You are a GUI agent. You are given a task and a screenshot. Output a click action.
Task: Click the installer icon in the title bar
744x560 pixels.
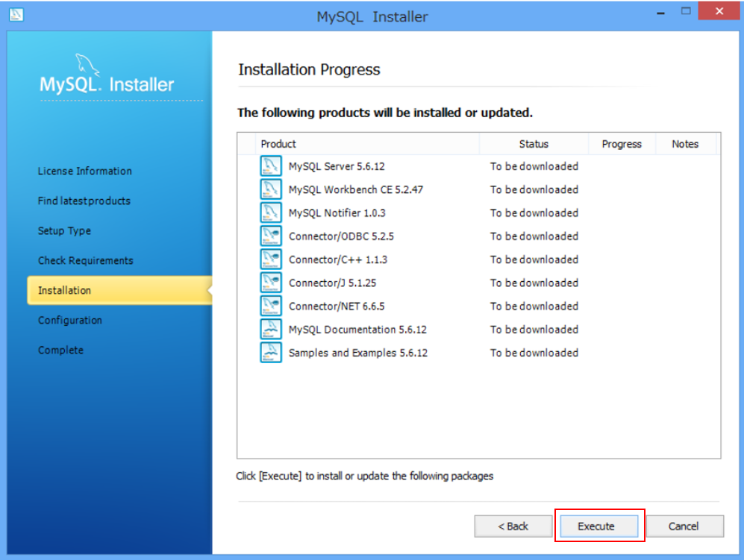pyautogui.click(x=16, y=15)
